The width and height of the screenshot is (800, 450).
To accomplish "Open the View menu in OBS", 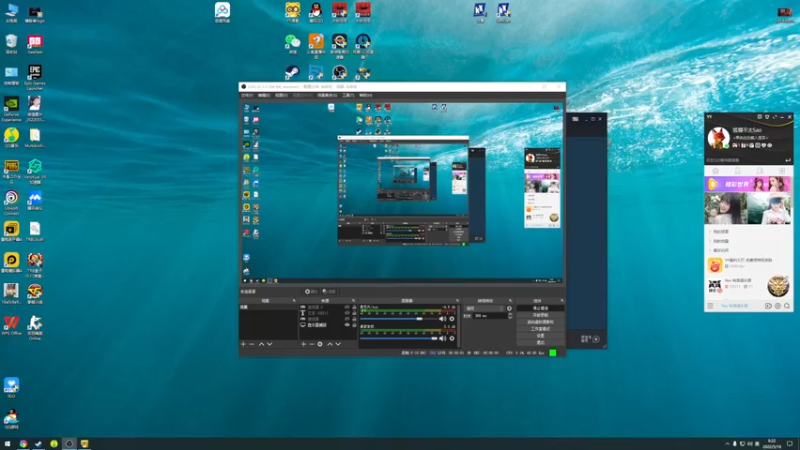I will [281, 95].
